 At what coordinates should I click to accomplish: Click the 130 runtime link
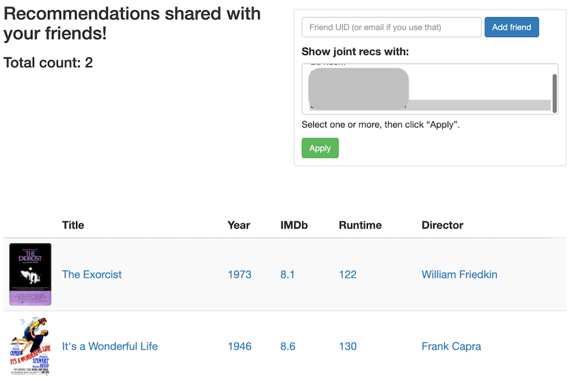(x=348, y=347)
